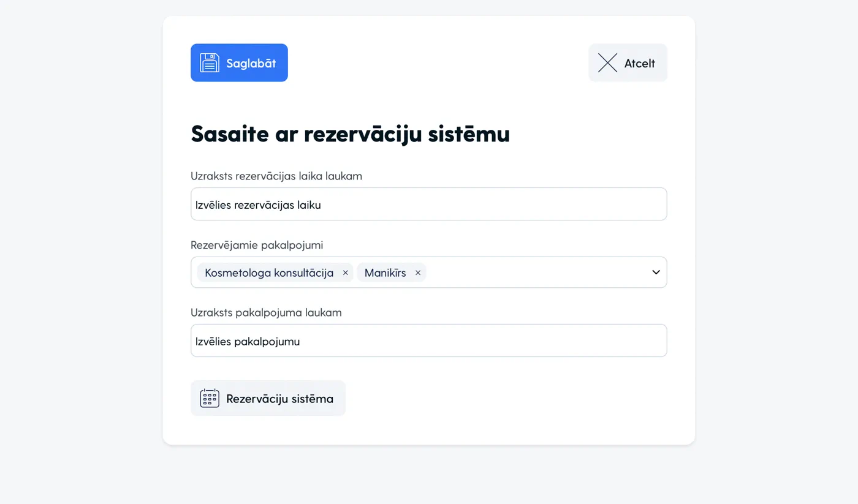Focus the Izvēlies pakalpojumu text field
This screenshot has width=858, height=504.
coord(428,341)
